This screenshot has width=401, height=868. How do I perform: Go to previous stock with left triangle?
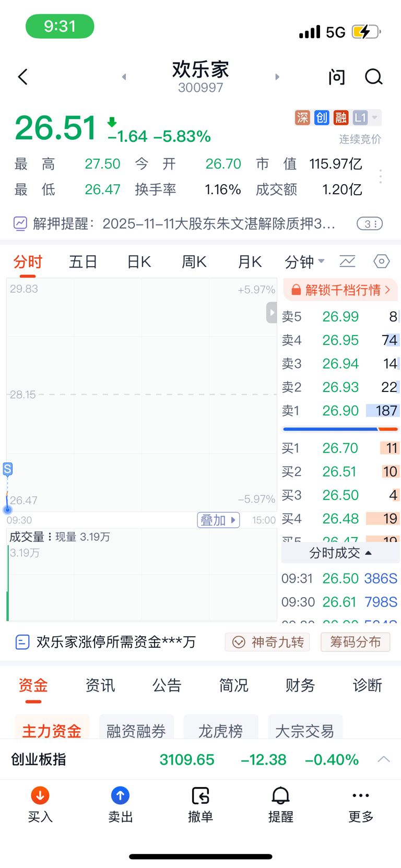124,77
